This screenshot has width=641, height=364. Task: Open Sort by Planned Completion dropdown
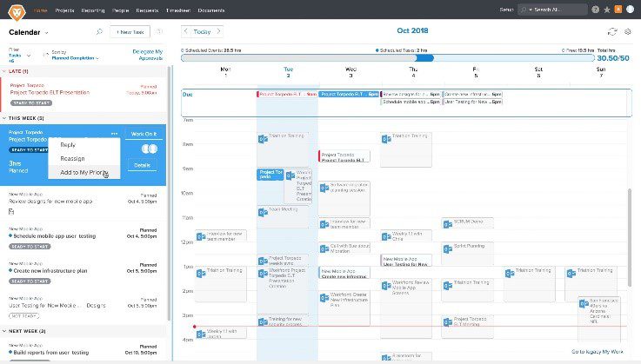pos(75,58)
